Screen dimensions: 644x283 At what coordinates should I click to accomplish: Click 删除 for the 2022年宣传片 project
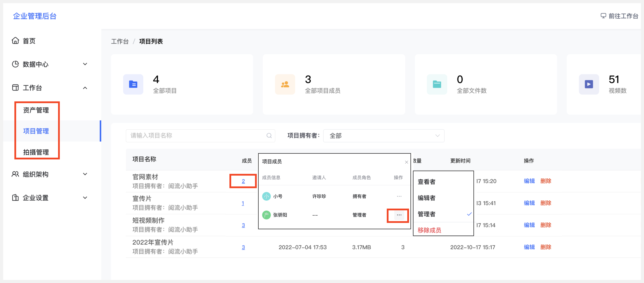pos(546,247)
